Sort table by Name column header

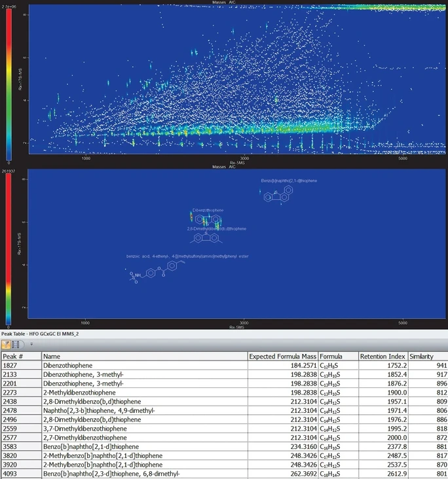(51, 356)
